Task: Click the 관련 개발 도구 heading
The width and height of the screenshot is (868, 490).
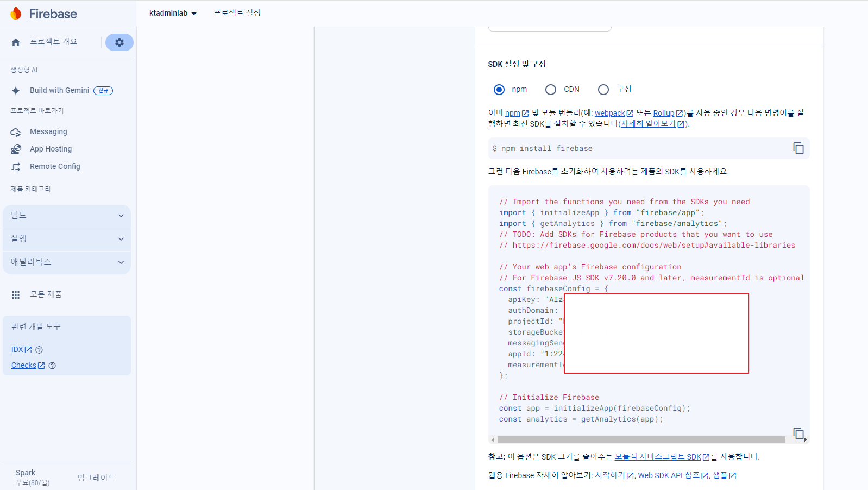Action: (x=36, y=327)
